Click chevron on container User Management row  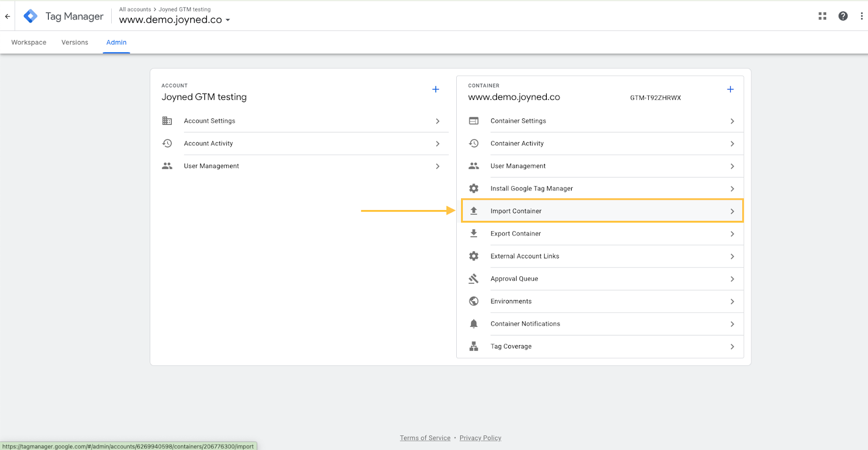point(732,166)
